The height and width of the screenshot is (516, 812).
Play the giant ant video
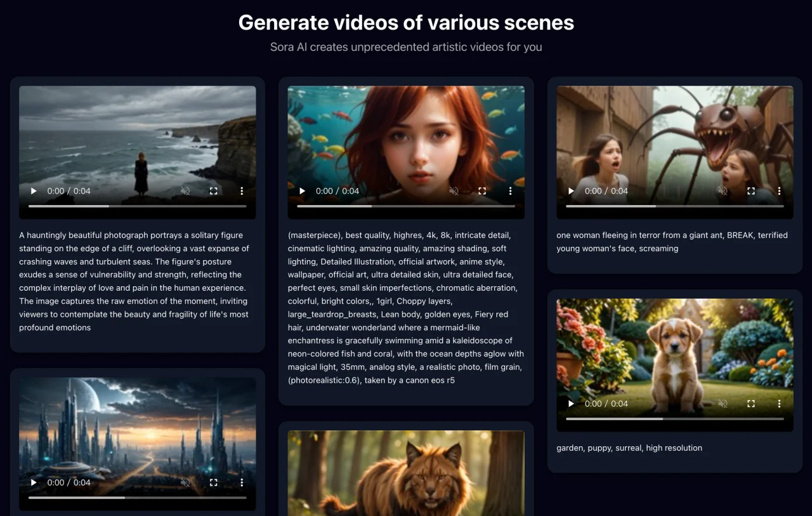click(571, 191)
